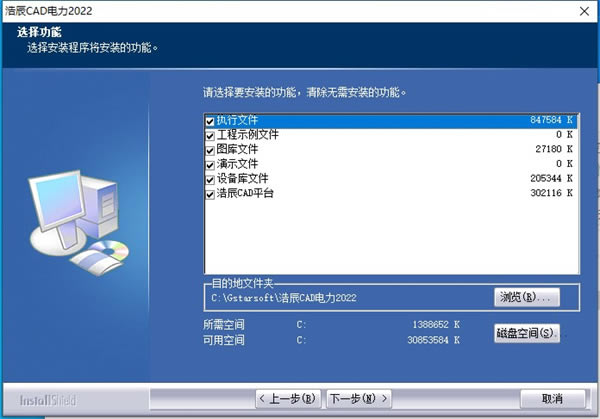The width and height of the screenshot is (600, 419).
Task: Click the destination folder path text
Action: coord(284,298)
